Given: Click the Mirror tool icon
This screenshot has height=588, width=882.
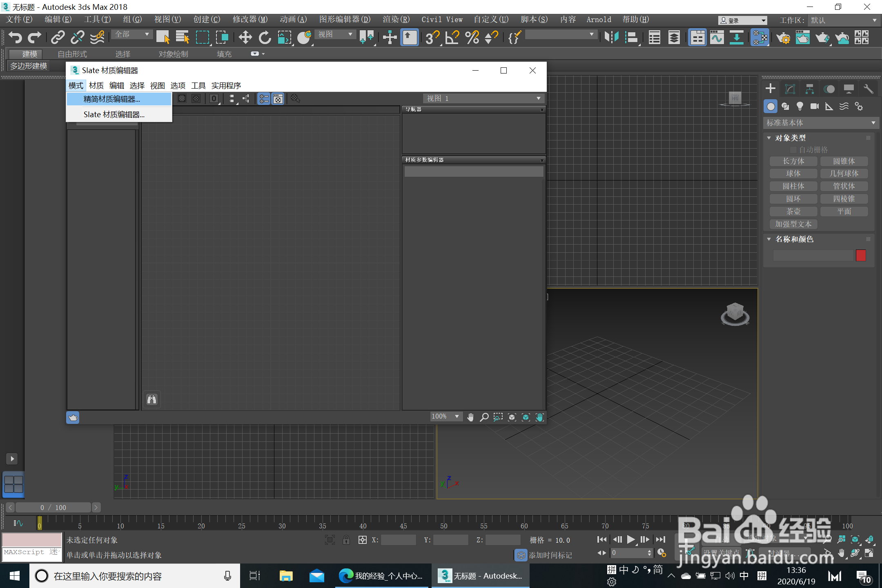Looking at the screenshot, I should 612,37.
